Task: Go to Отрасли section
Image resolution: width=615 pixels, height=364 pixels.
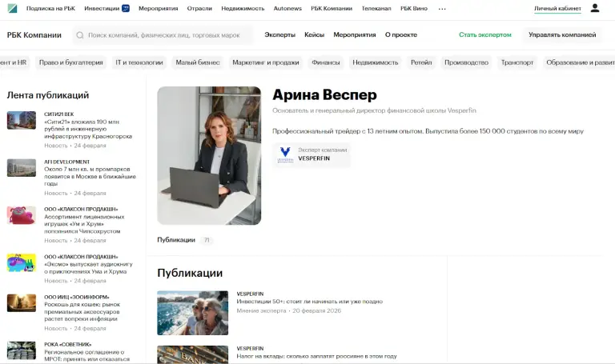Action: point(199,8)
